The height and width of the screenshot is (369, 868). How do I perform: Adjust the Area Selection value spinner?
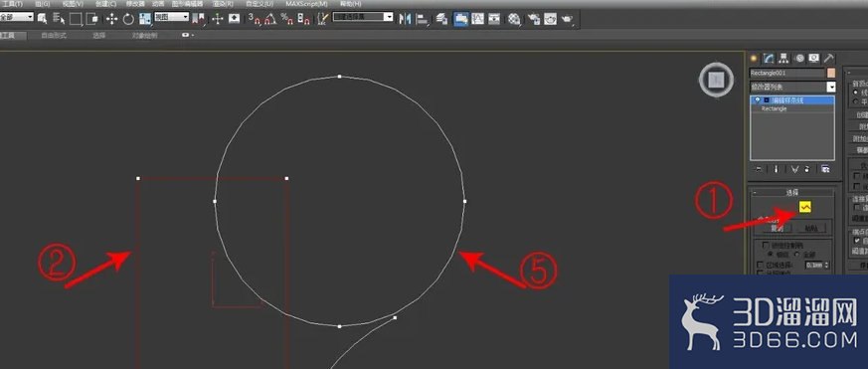827,266
